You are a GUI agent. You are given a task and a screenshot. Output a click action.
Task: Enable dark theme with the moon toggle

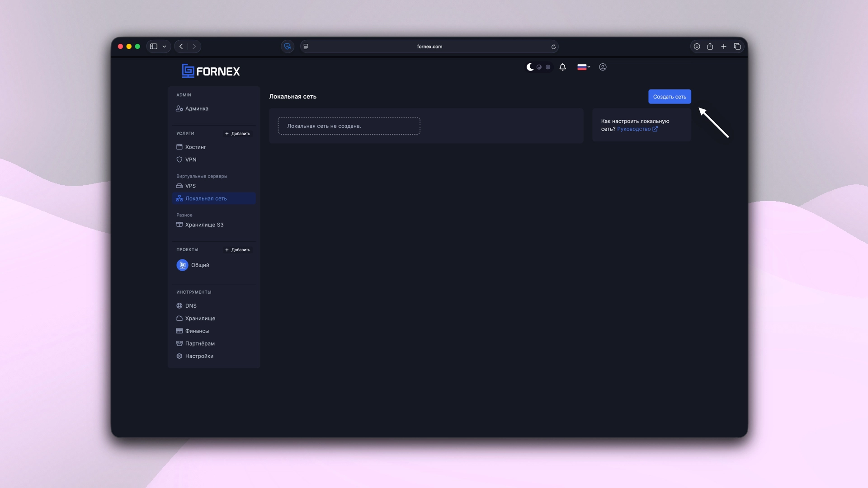tap(530, 67)
